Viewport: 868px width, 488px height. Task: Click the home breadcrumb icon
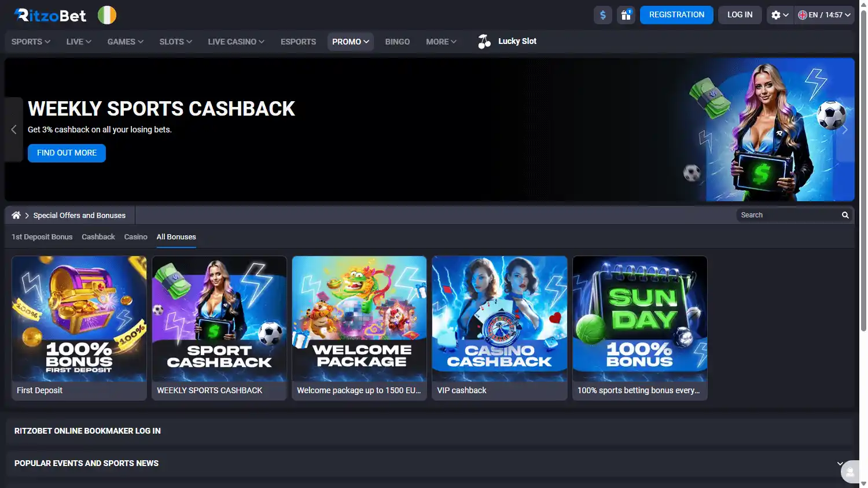coord(16,215)
